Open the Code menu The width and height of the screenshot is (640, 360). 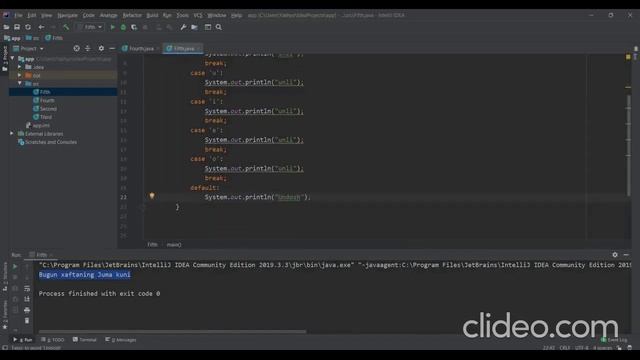89,15
